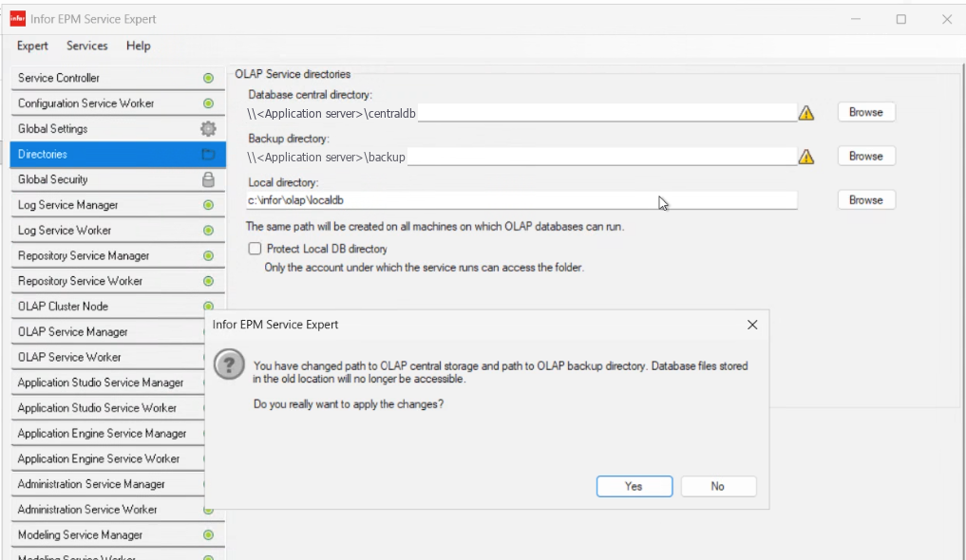Image resolution: width=966 pixels, height=560 pixels.
Task: Select Log Service Worker item
Action: [118, 230]
